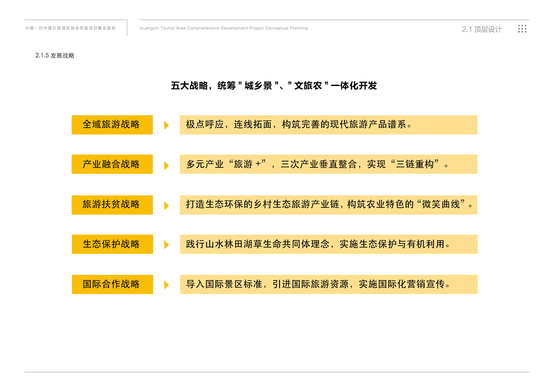Click arrow beside 旅游扶贫战略
The image size is (554, 392).
(166, 206)
